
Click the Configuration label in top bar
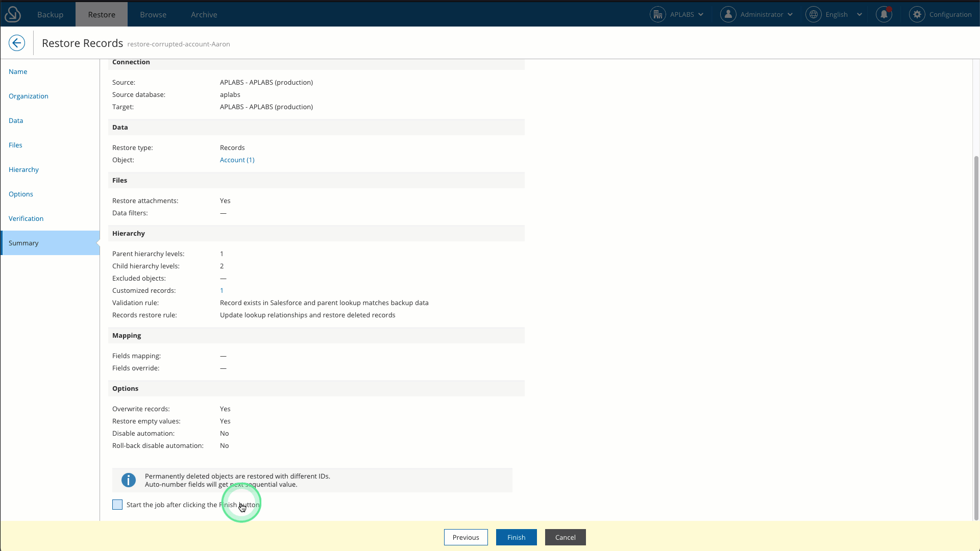click(x=950, y=14)
